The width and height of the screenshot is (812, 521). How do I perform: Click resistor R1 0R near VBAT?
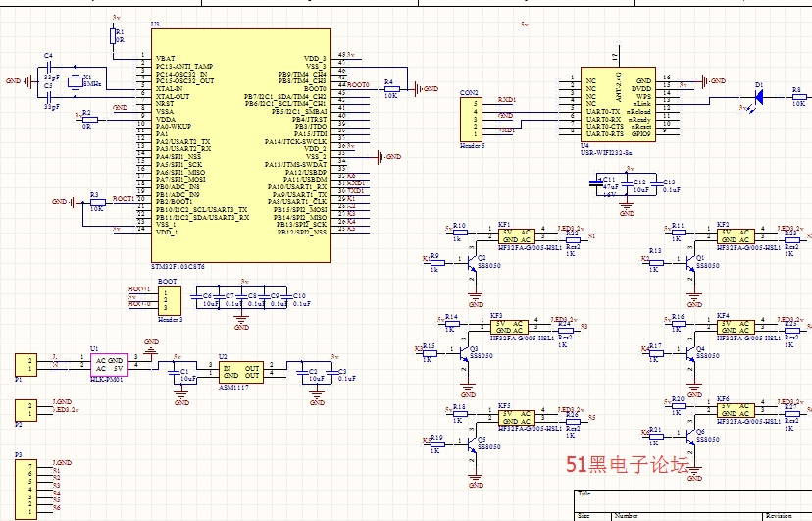(x=114, y=36)
